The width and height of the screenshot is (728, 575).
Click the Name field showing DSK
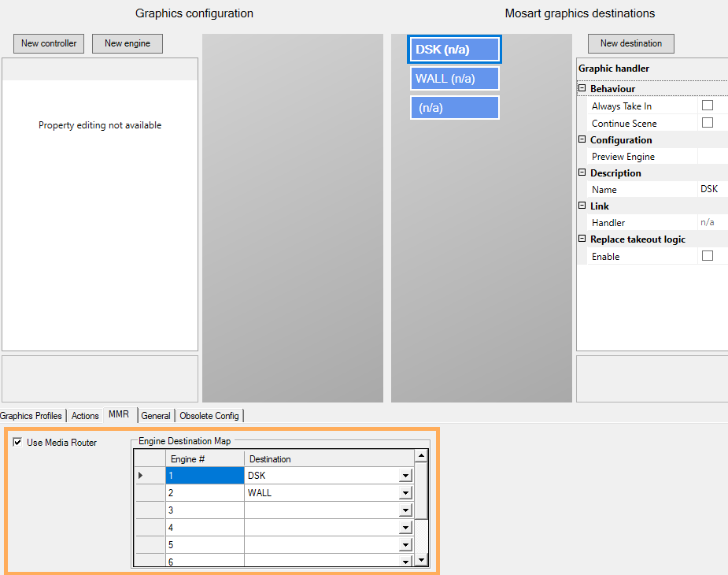click(x=711, y=190)
